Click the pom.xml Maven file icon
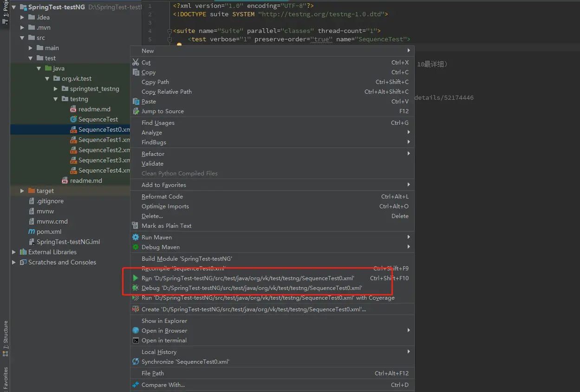Viewport: 580px width, 392px height. point(32,231)
